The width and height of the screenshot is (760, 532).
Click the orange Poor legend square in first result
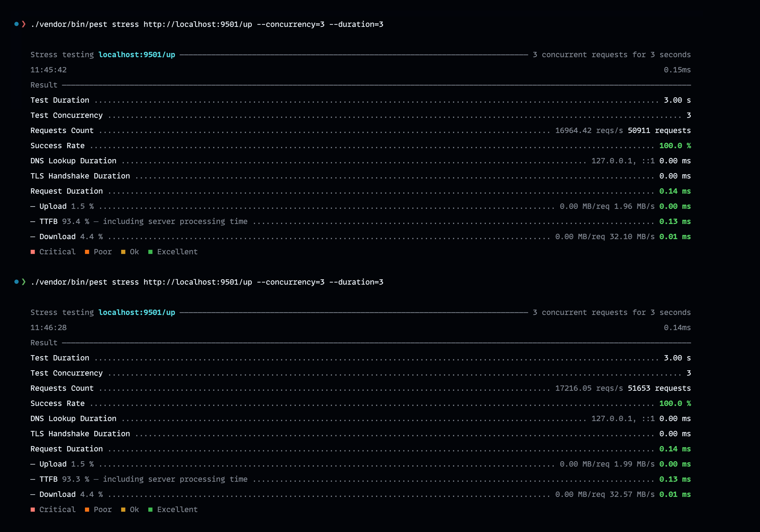pyautogui.click(x=87, y=252)
